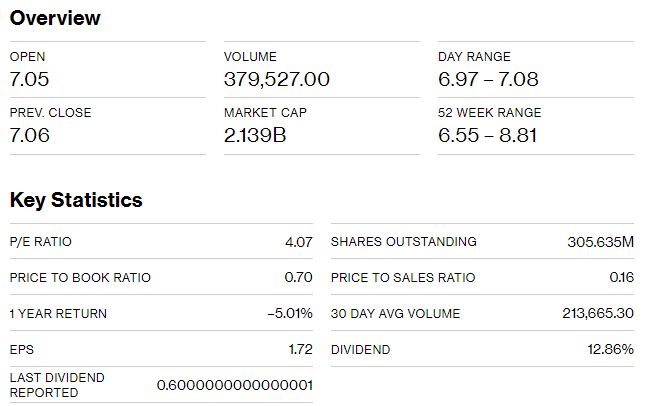Screen dimensions: 652x406
Task: Click the last dividend value 0.6000000000000001
Action: point(235,385)
